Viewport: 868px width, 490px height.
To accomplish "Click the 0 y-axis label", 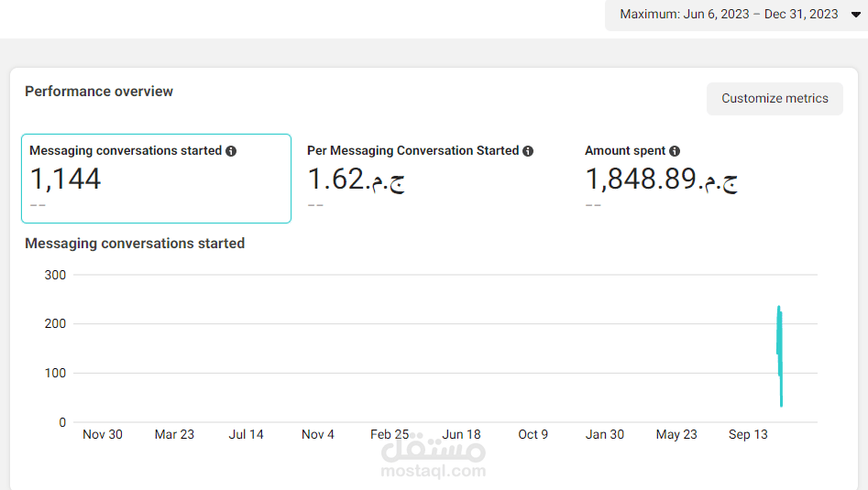I will (x=62, y=422).
